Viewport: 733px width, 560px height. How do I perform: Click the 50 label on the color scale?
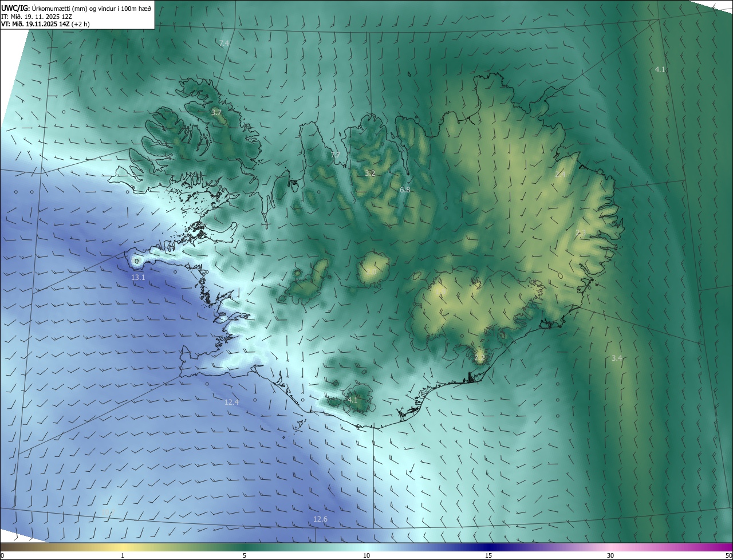point(728,555)
